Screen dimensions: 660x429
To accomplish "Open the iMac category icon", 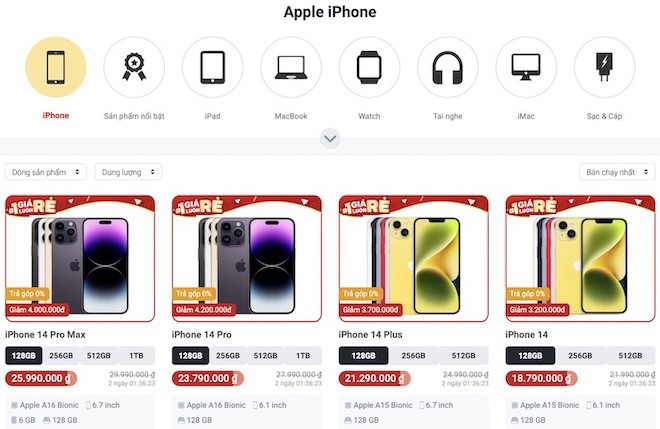I will [526, 67].
